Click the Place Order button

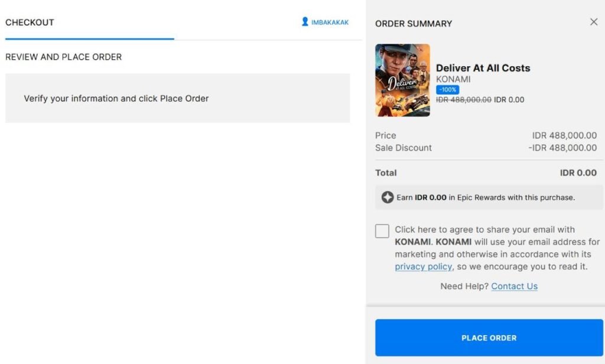pos(489,338)
